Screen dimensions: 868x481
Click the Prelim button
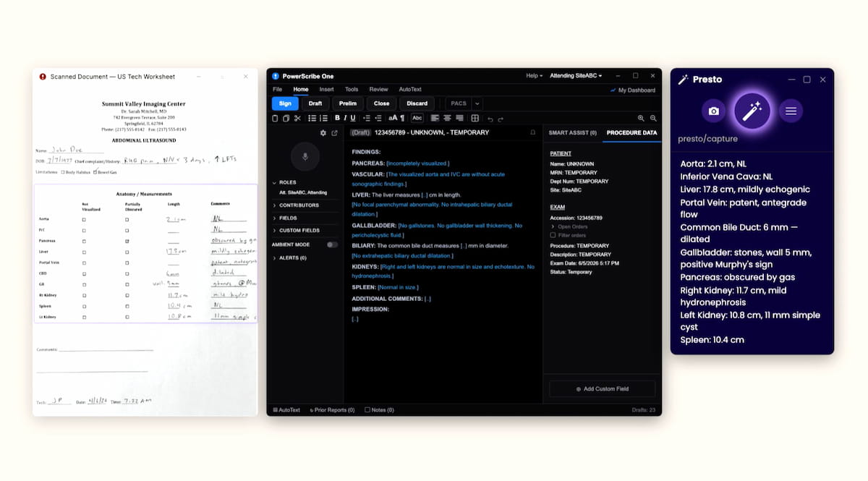(x=348, y=103)
